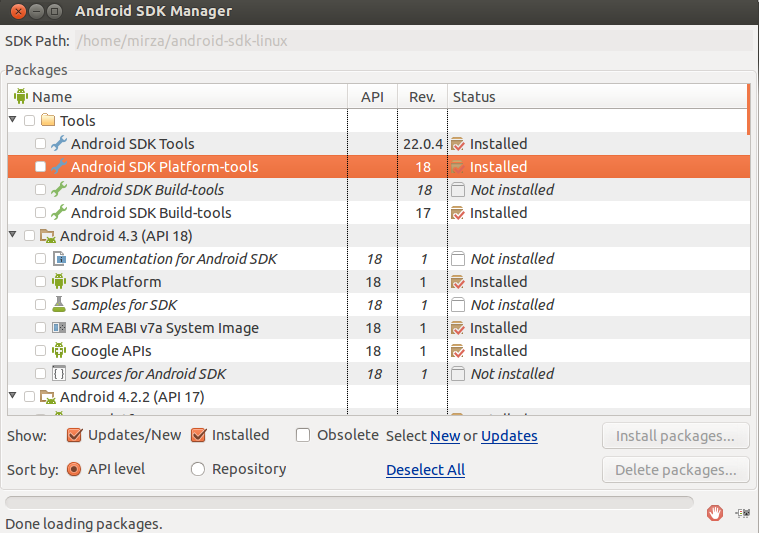Image resolution: width=759 pixels, height=533 pixels.
Task: Check the Android 4.3 (API 18) group checkbox
Action: 30,235
